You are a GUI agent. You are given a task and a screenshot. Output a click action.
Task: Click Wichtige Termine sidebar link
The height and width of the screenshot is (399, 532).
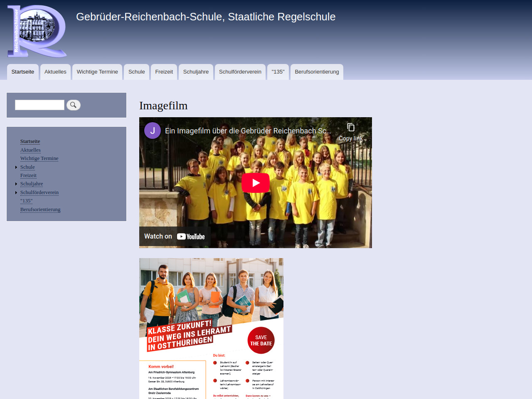click(x=39, y=158)
